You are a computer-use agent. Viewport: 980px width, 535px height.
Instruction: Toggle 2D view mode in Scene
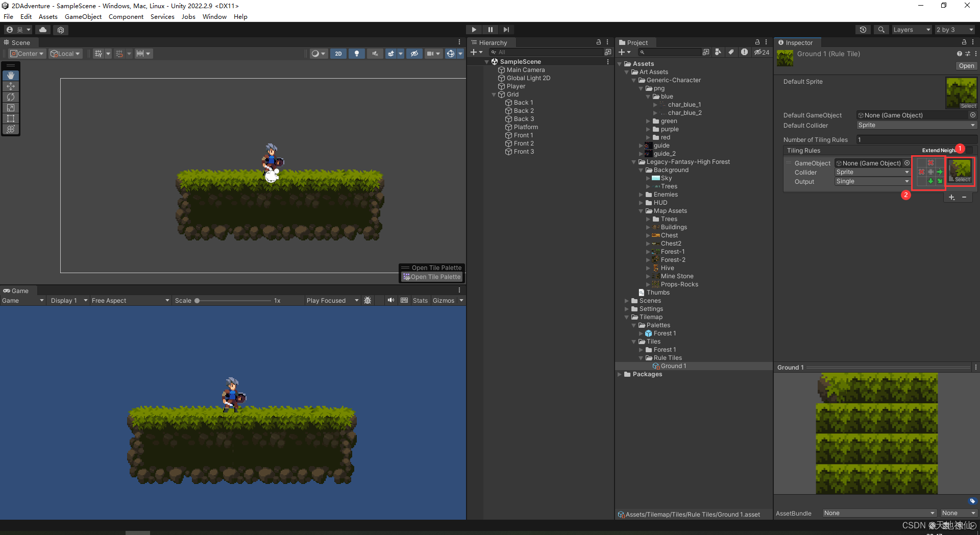tap(338, 54)
